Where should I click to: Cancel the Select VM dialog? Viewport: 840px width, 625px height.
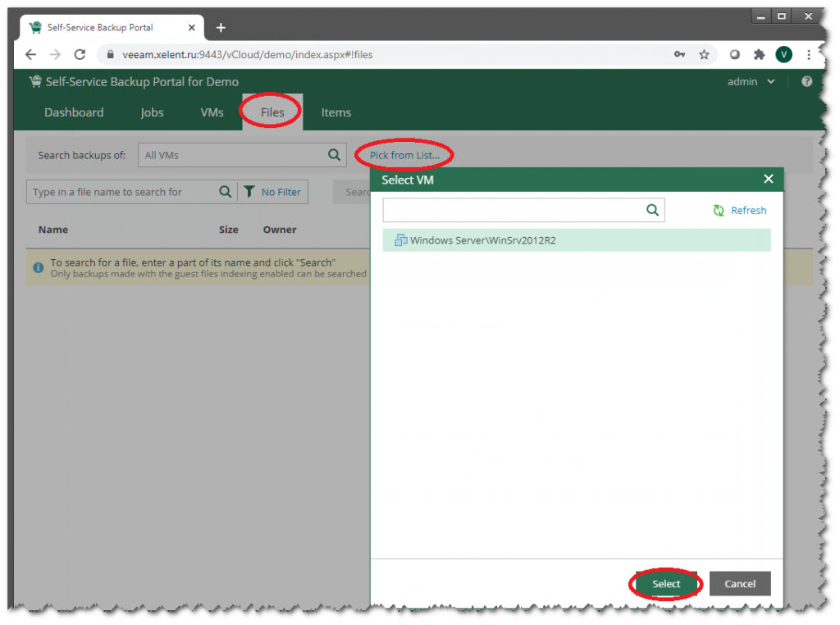click(x=740, y=584)
